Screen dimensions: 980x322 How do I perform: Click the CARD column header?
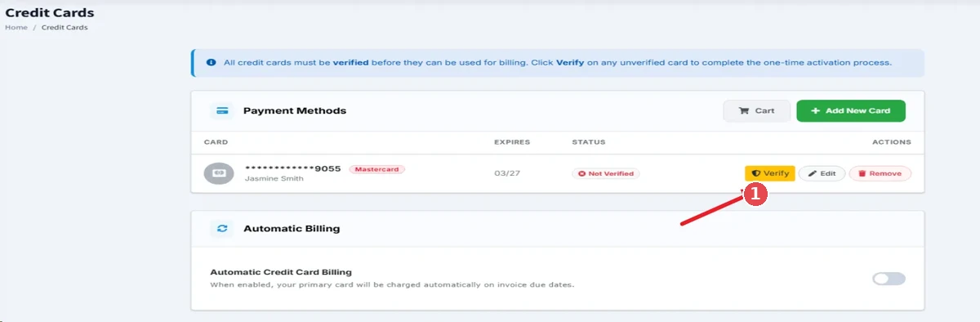[216, 142]
